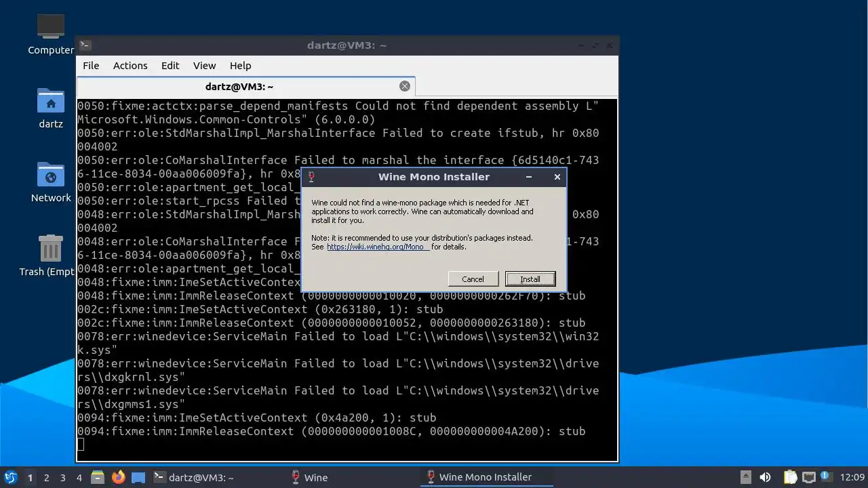This screenshot has height=488, width=868.
Task: Open the Actions menu in the terminal
Action: coord(130,66)
